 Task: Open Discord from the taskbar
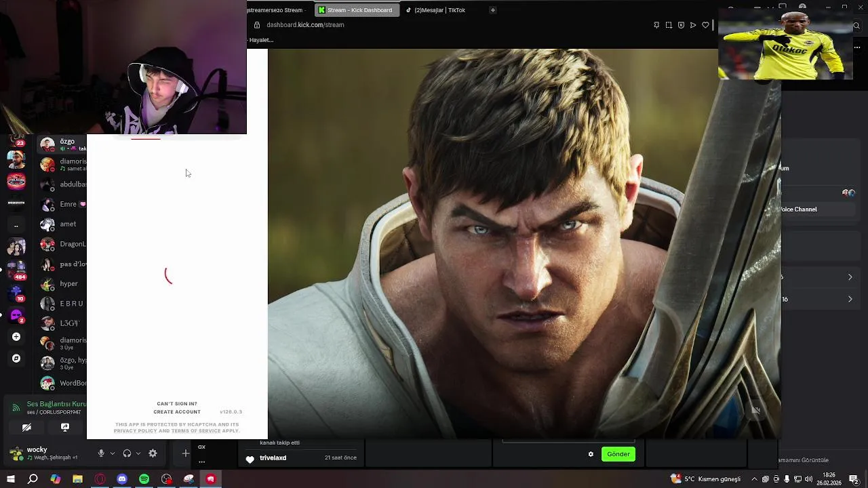point(122,479)
